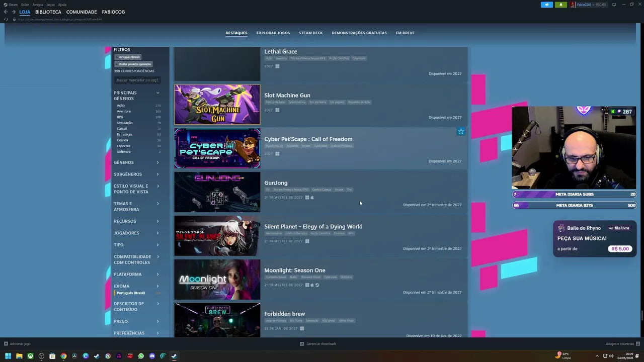Go forward with the Steam forward arrow

tap(13, 12)
